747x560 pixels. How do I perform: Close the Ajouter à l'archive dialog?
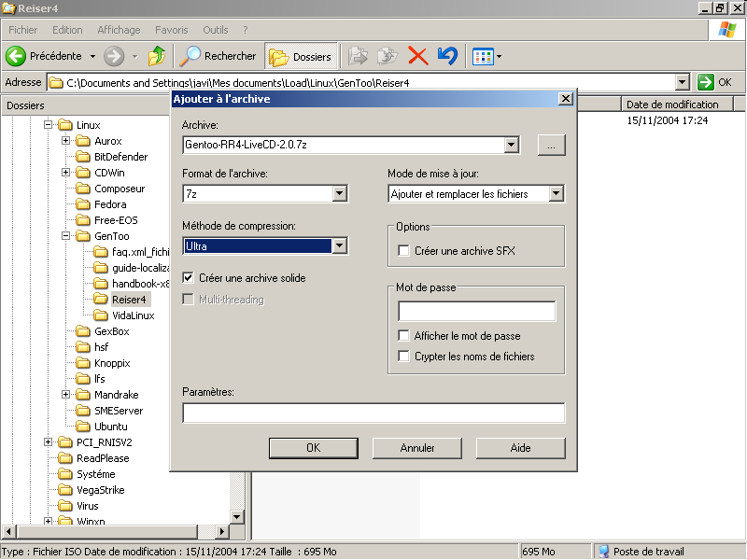pyautogui.click(x=566, y=99)
